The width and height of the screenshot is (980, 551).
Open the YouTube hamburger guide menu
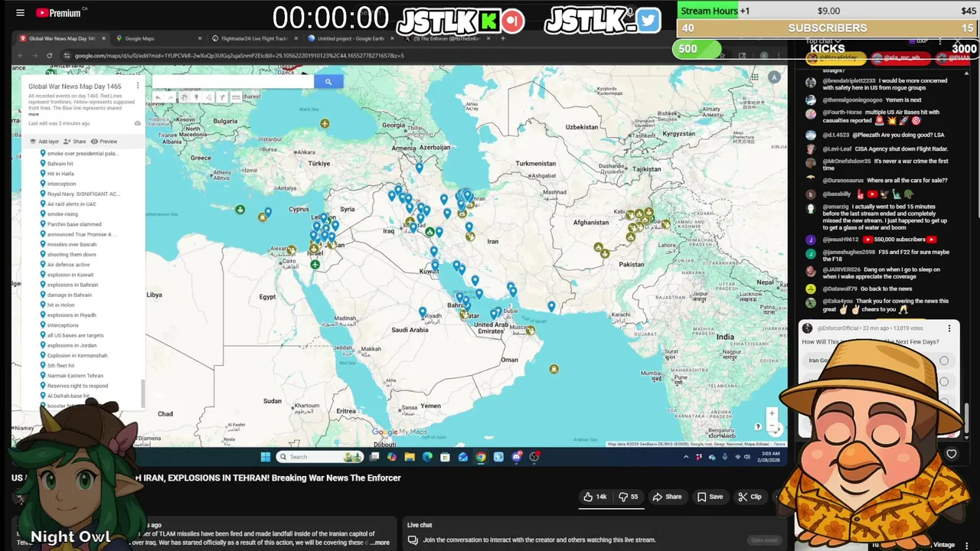20,12
